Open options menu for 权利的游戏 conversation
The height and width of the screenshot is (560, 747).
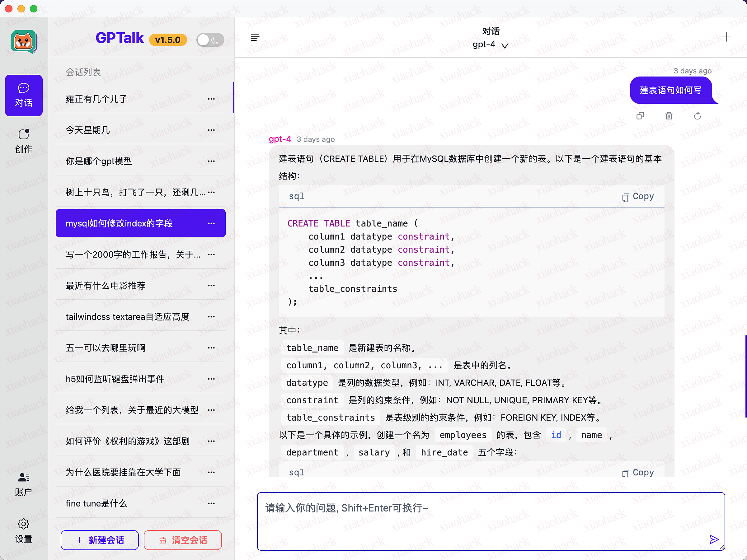(211, 441)
